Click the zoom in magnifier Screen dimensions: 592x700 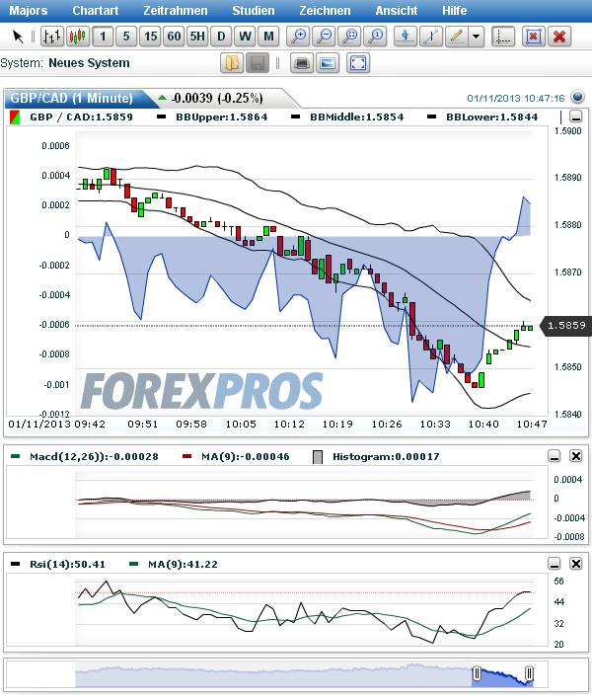pyautogui.click(x=299, y=37)
